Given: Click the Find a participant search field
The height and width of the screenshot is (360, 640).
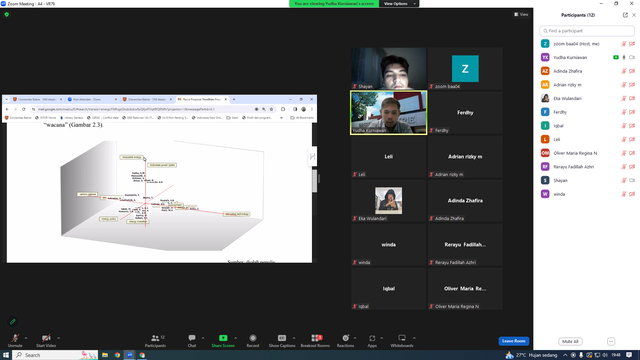Looking at the screenshot, I should pos(587,31).
